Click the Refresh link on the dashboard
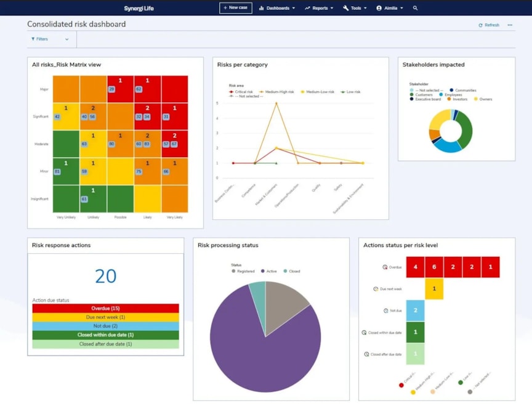The image size is (532, 406). tap(489, 25)
